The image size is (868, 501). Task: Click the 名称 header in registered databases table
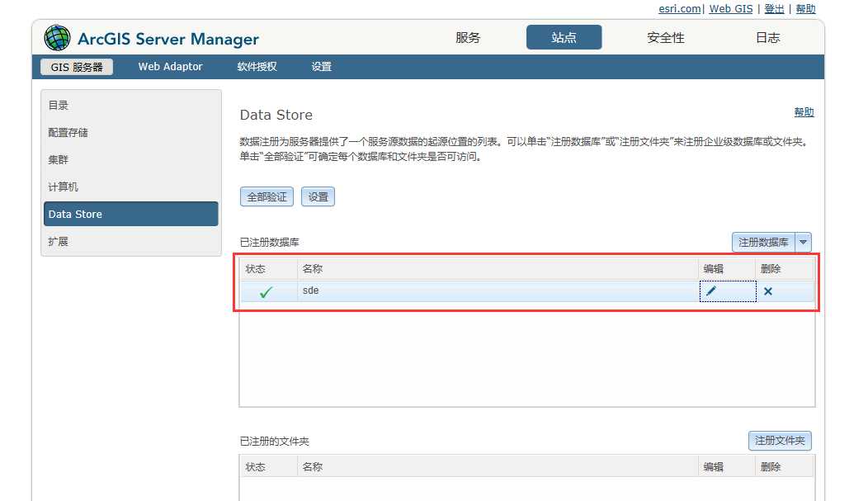pyautogui.click(x=497, y=268)
